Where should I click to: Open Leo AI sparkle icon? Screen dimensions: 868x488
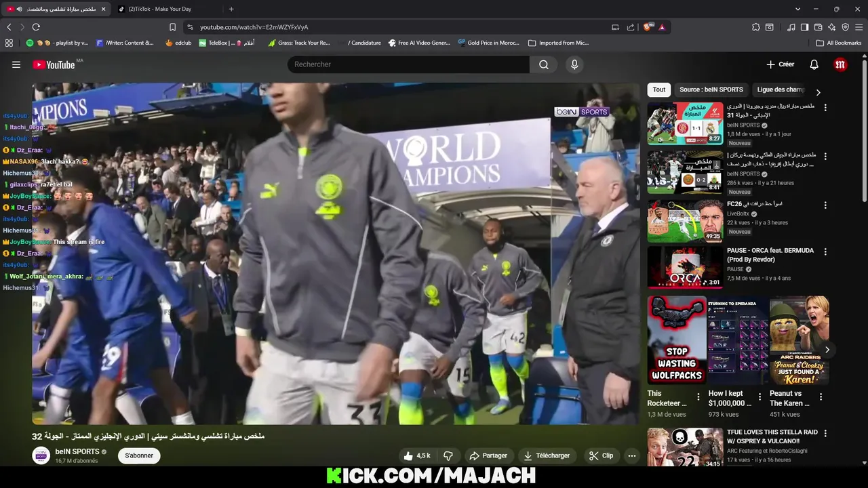[x=832, y=27]
